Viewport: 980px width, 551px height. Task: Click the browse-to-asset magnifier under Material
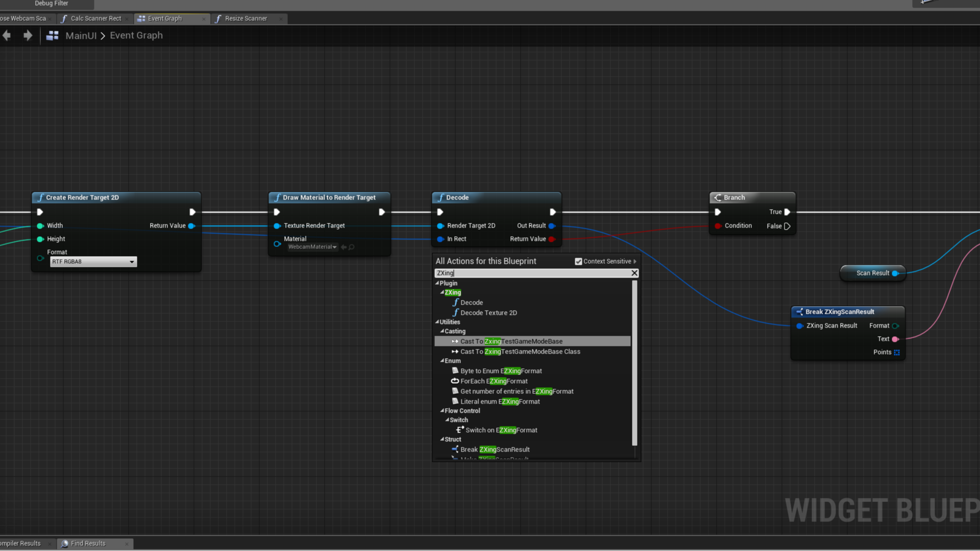coord(352,247)
